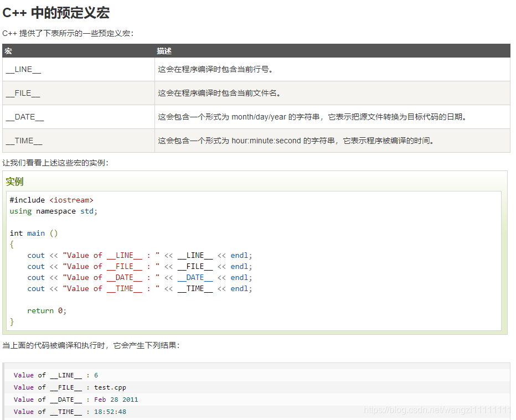Click the sentence '当上面的代码被编译和执行时'
Screen dimensions: 516x420
click(91, 345)
